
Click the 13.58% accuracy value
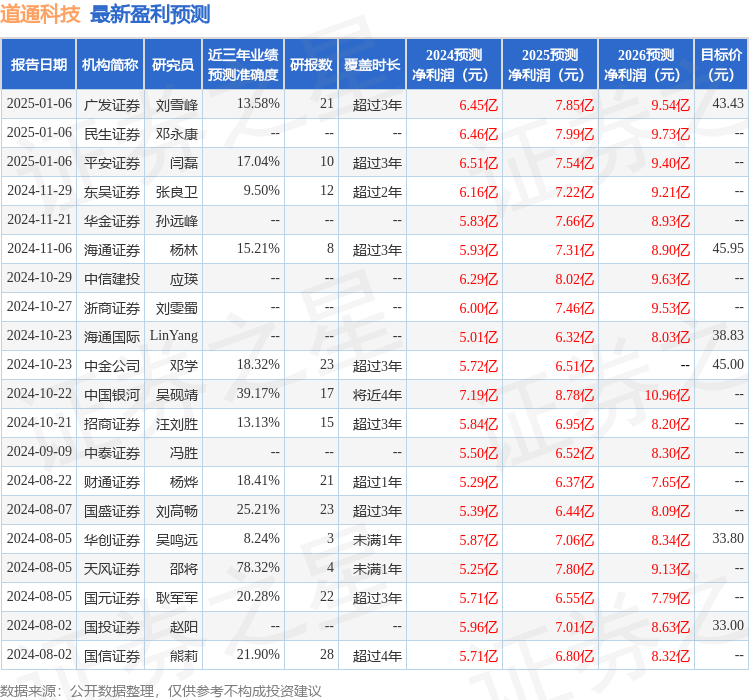258,104
